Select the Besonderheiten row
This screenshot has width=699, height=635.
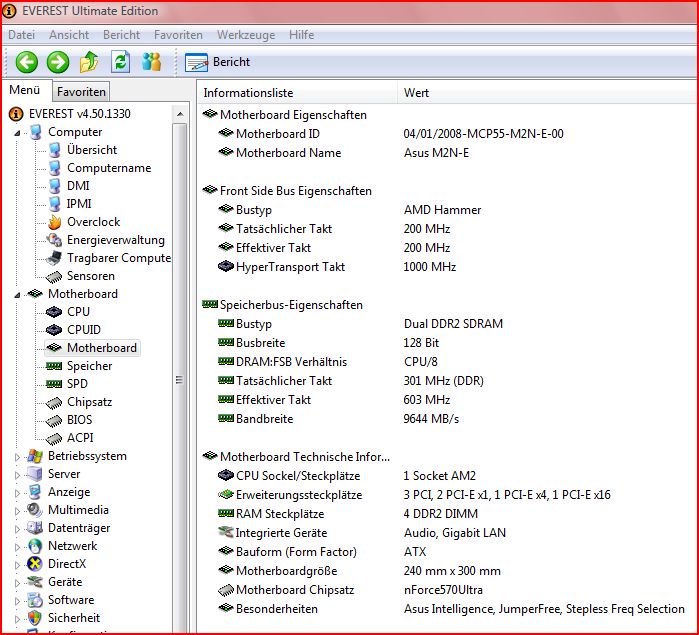[x=448, y=609]
